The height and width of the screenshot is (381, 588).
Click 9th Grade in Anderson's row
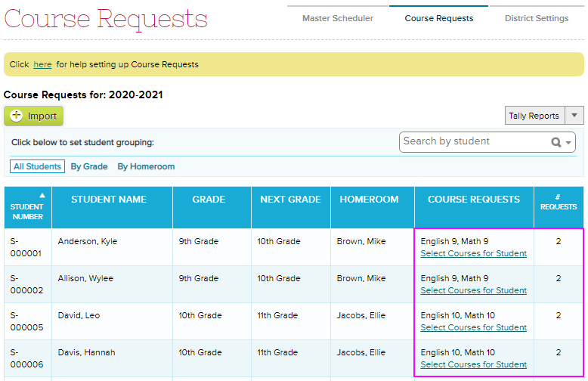(198, 241)
